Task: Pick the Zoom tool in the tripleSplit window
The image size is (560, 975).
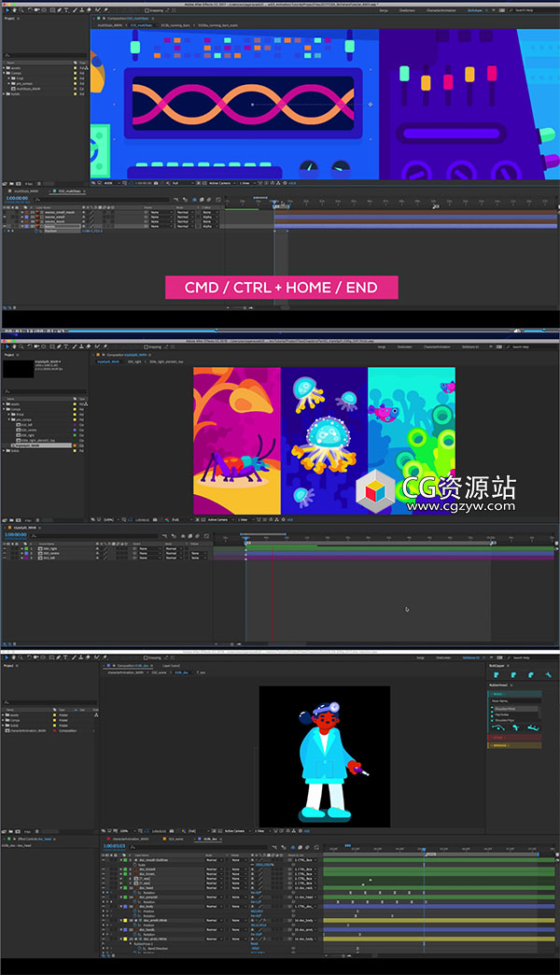Action: [21, 346]
